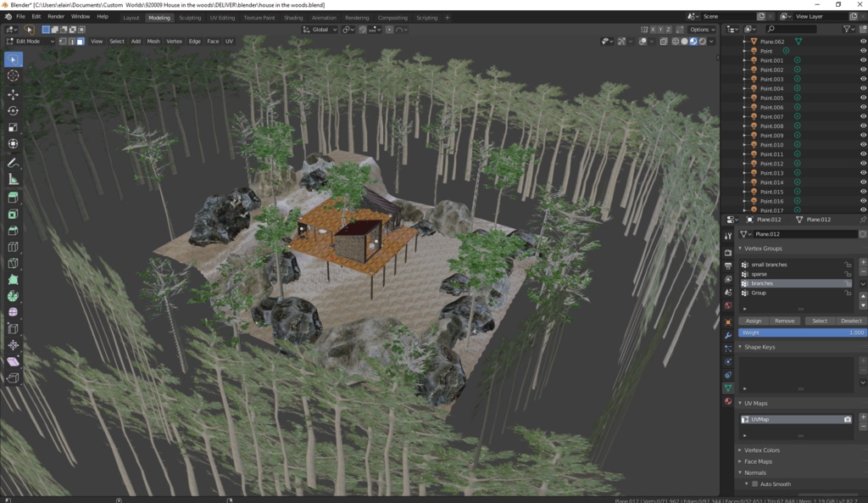Click the Assign button under Vertex Groups
The height and width of the screenshot is (503, 868).
(x=754, y=321)
